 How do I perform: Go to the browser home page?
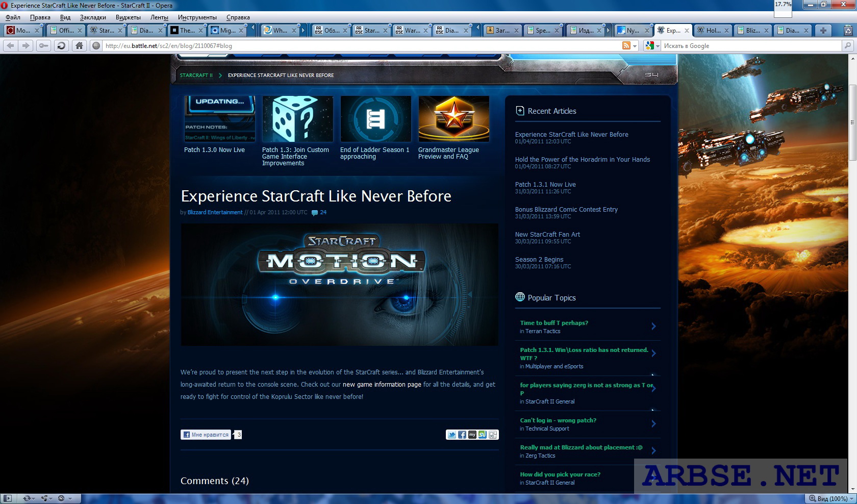pyautogui.click(x=79, y=45)
